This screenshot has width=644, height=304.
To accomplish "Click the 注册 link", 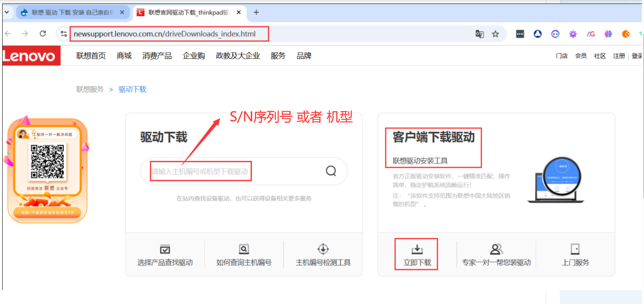I will [619, 56].
